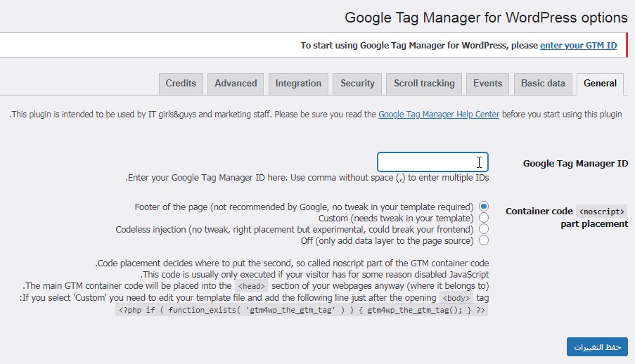Select the General tab
This screenshot has width=635, height=364.
(600, 83)
